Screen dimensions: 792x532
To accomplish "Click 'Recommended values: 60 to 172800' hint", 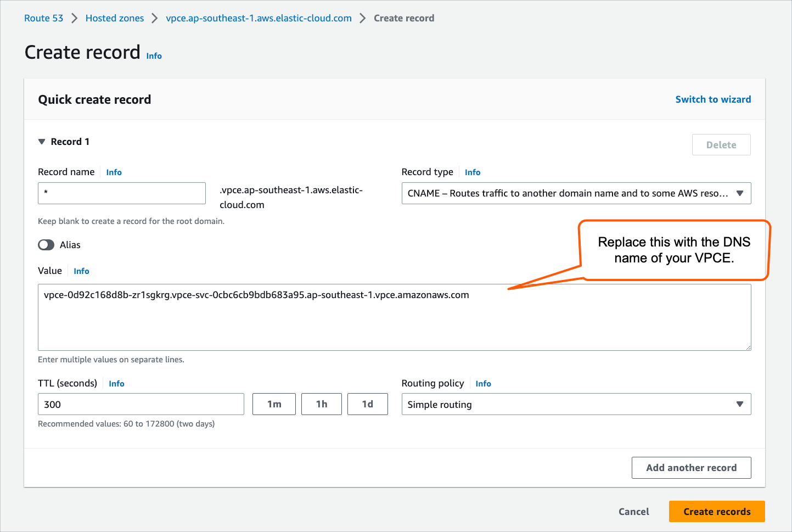I will 126,424.
